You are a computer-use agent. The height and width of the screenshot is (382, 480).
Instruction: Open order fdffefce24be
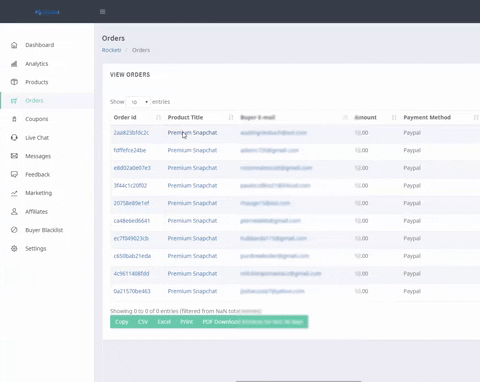coord(130,150)
